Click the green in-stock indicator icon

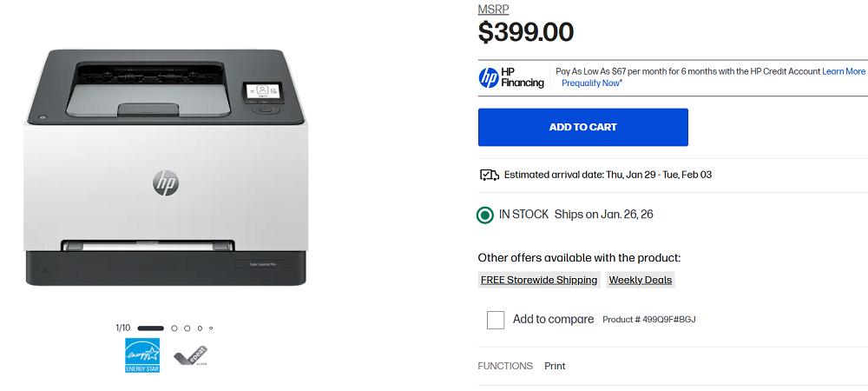(x=485, y=215)
